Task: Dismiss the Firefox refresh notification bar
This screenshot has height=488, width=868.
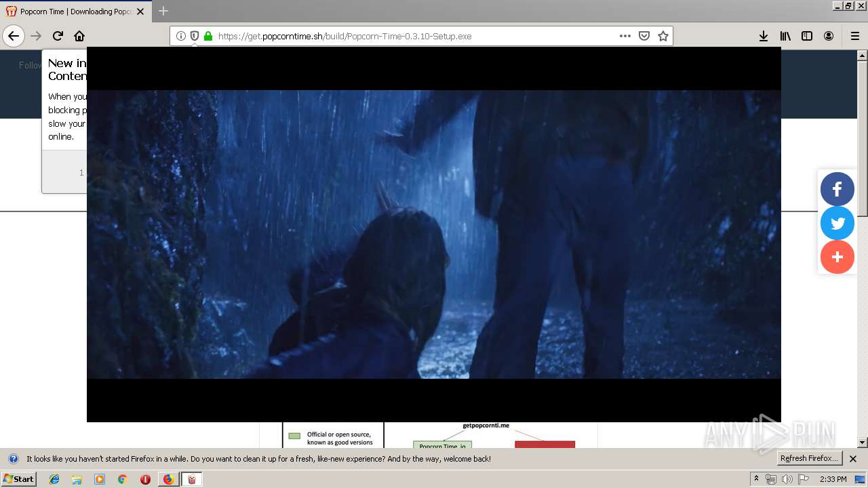Action: [853, 459]
